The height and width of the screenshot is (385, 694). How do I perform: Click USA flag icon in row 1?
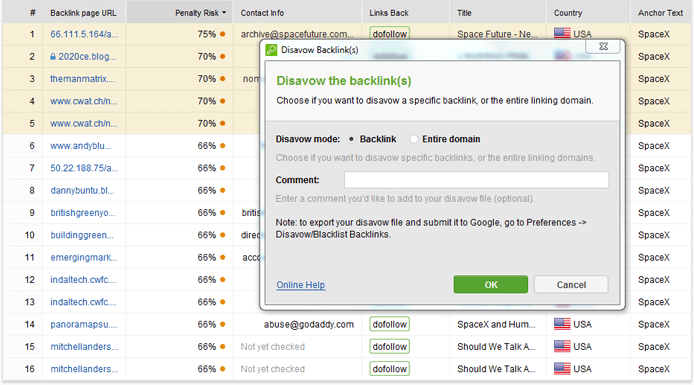(x=562, y=33)
